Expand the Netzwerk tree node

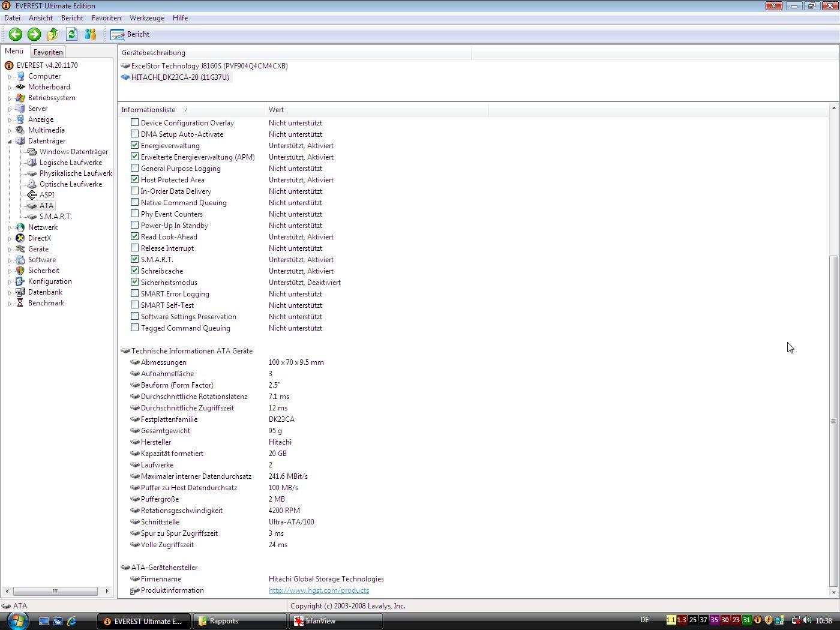(10, 228)
